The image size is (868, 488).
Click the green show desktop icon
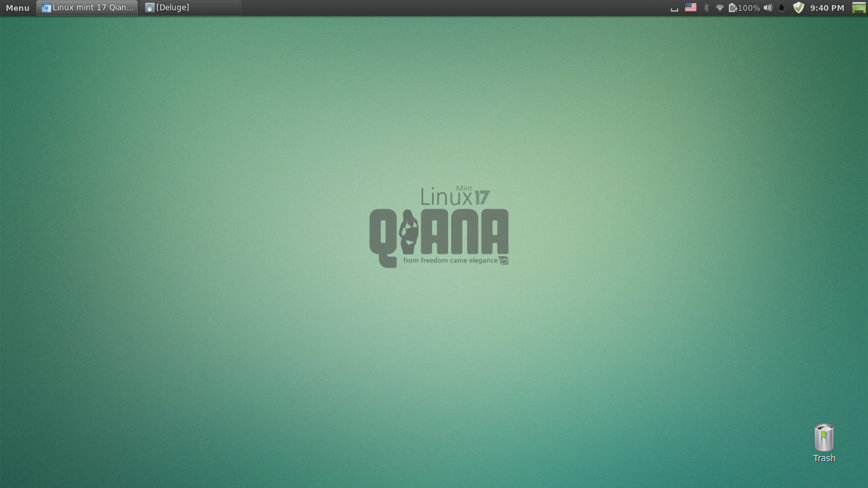click(859, 8)
